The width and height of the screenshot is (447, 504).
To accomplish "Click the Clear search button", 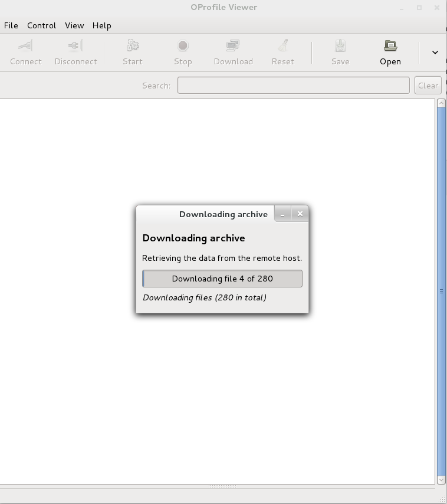I will [428, 86].
